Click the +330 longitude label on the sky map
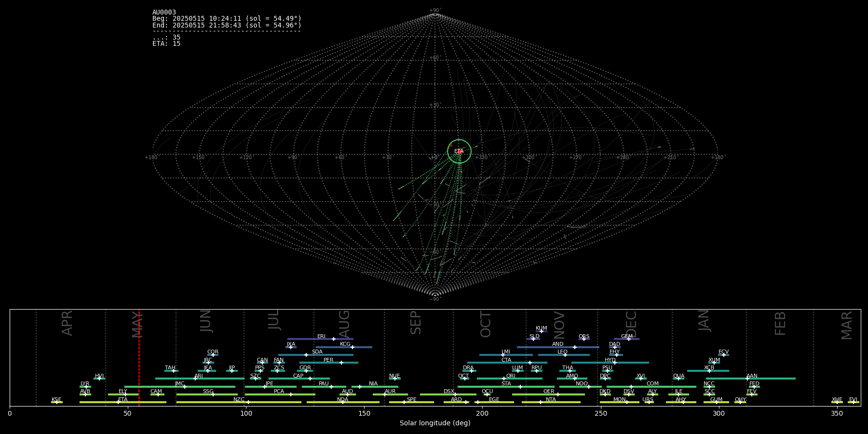The width and height of the screenshot is (868, 434). (481, 157)
